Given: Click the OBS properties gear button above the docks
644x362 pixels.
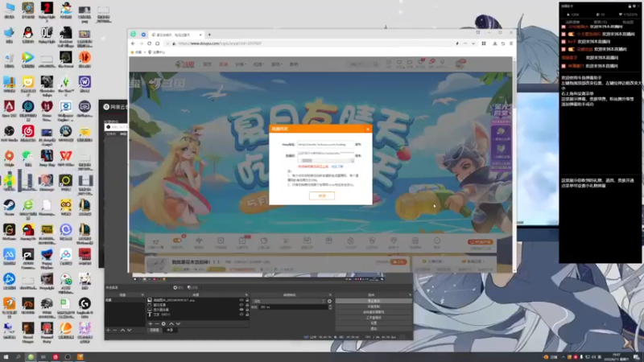Looking at the screenshot, I should point(178,288).
